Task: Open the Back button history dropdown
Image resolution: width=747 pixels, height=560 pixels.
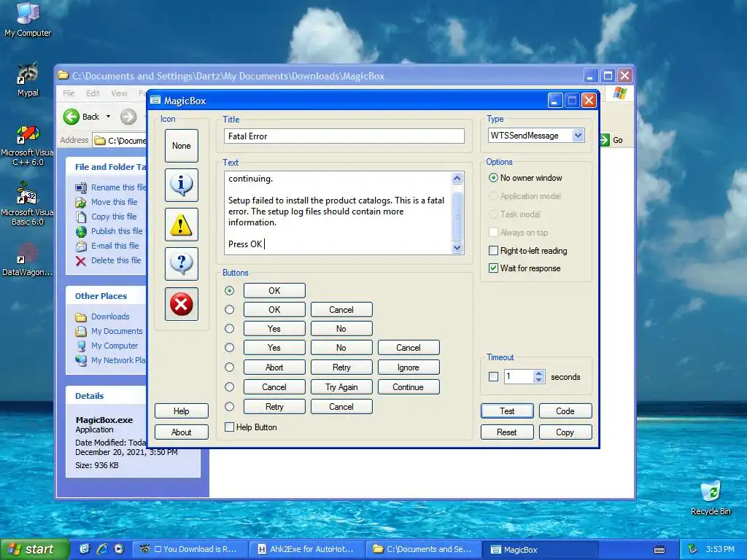Action: coord(108,117)
